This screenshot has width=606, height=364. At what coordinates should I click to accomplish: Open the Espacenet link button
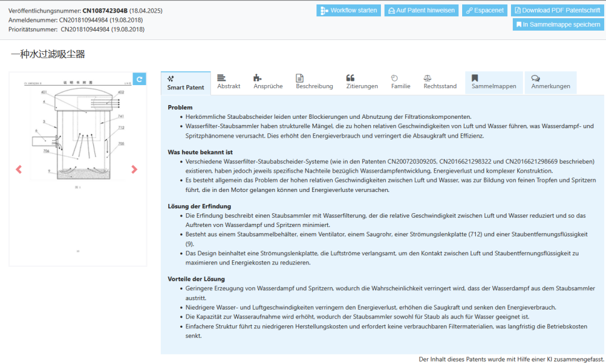[x=485, y=11]
